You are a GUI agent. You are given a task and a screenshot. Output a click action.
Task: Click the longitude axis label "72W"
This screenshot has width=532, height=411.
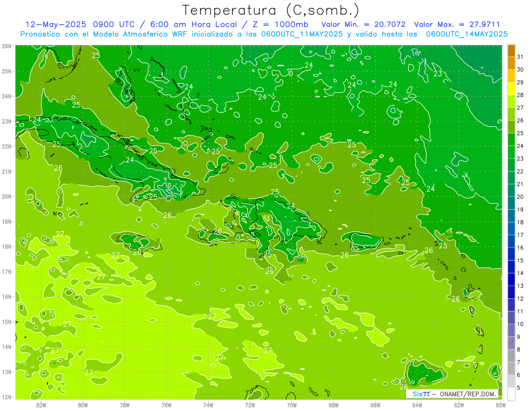(250, 405)
